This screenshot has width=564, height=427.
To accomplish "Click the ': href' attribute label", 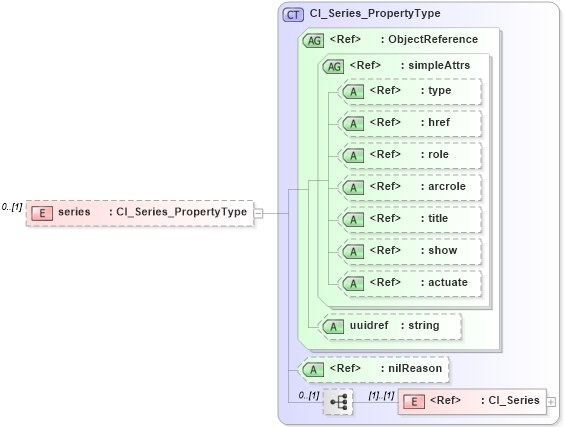I will 435,122.
